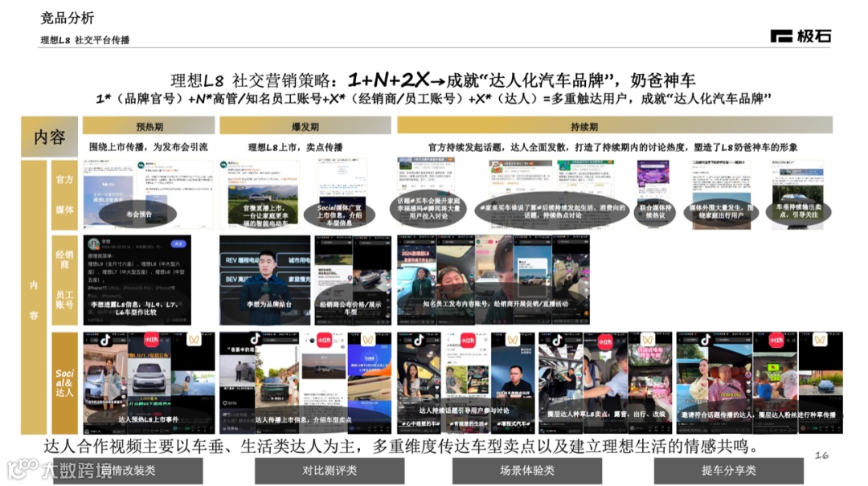Screen dimensions: 868x486
Task: Click the Social媒体广宣上市信息 oval caption
Action: tap(339, 214)
